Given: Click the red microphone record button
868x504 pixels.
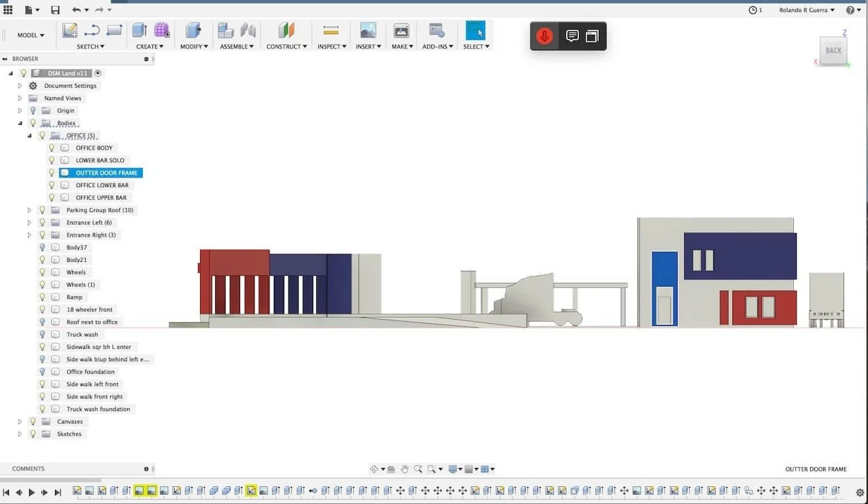Looking at the screenshot, I should pyautogui.click(x=544, y=36).
